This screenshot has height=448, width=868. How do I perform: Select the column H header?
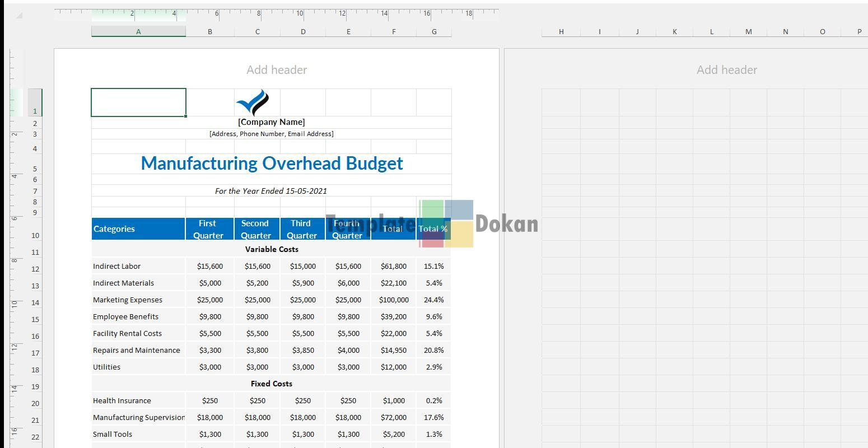point(561,32)
